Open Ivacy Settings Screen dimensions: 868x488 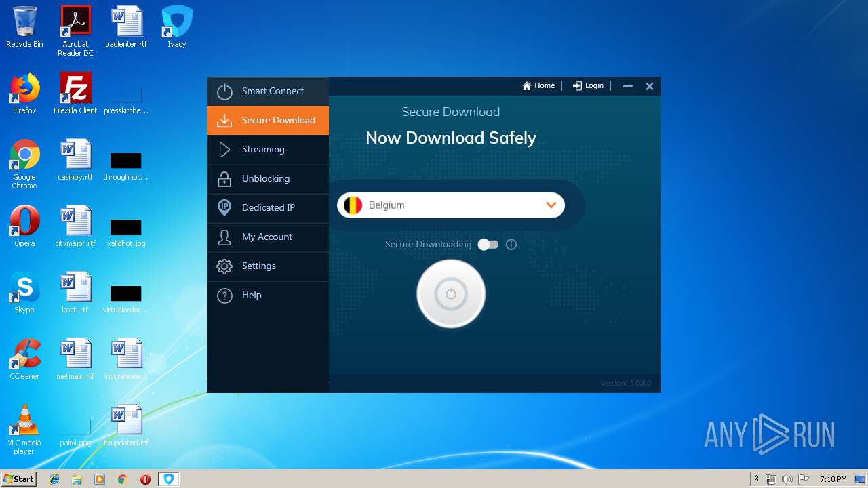[x=268, y=266]
